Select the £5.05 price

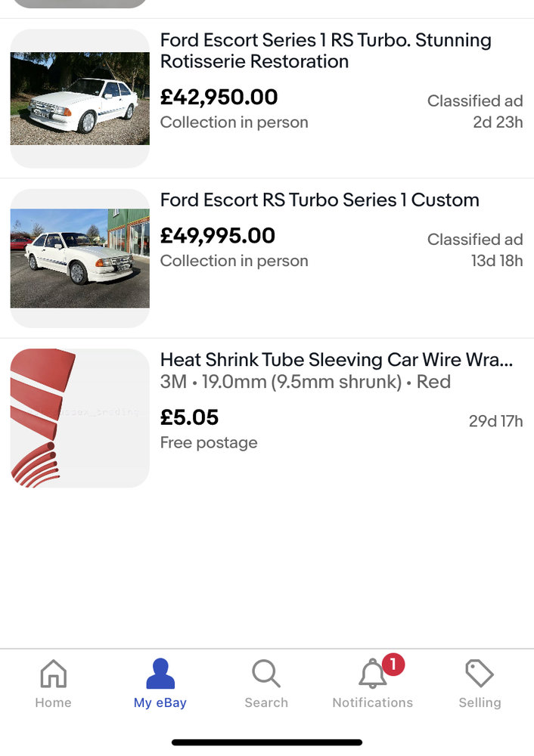pos(189,417)
